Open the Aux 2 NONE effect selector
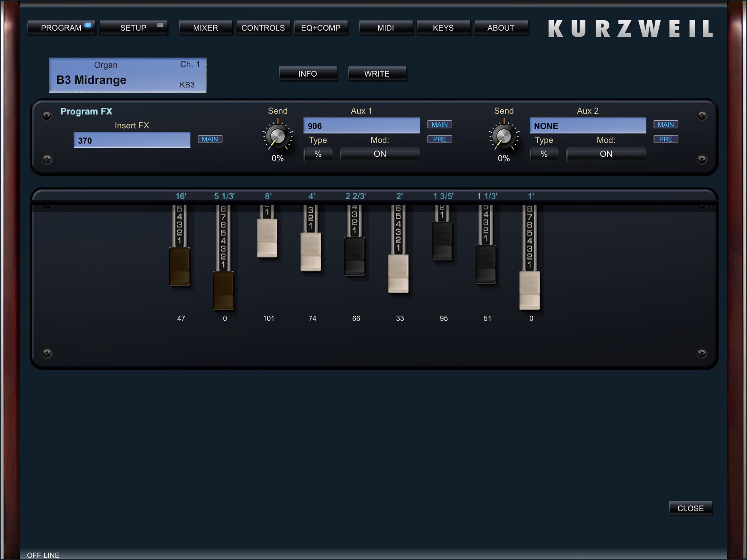 588,126
